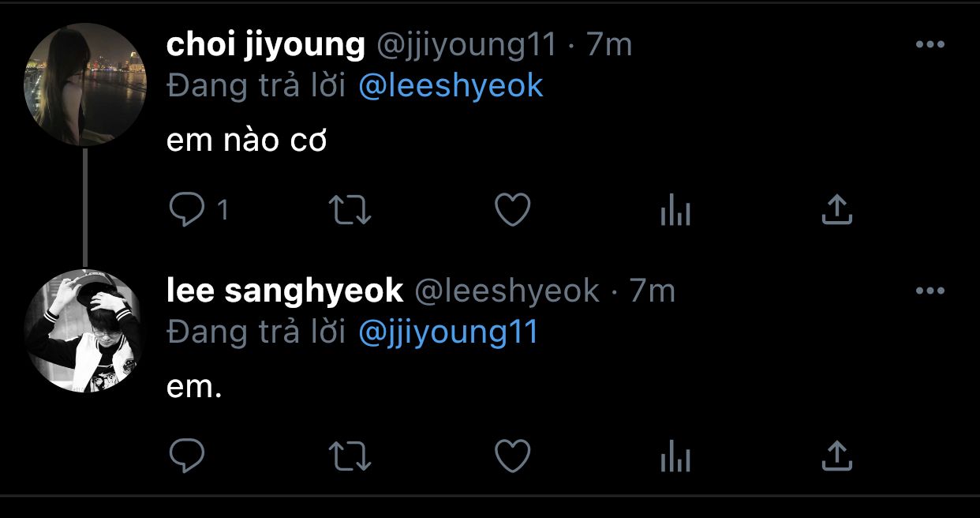Reply to lee sanghyeok's tweet

[x=187, y=456]
